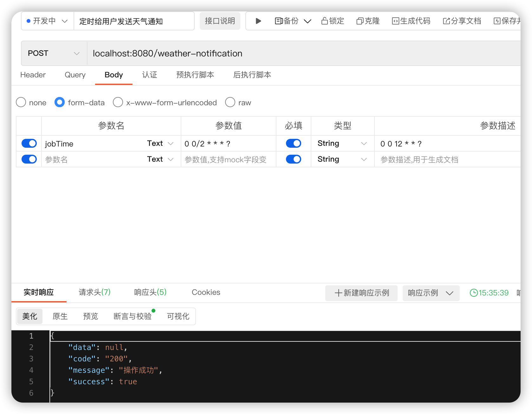Click the 参数名 column header
This screenshot has width=532, height=414.
pyautogui.click(x=111, y=126)
